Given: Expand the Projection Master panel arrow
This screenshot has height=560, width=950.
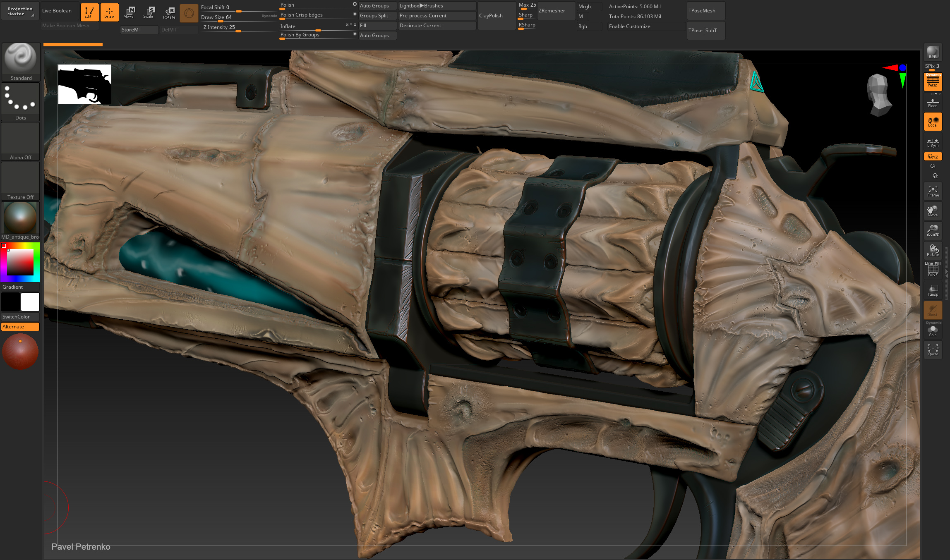Looking at the screenshot, I should point(33,15).
